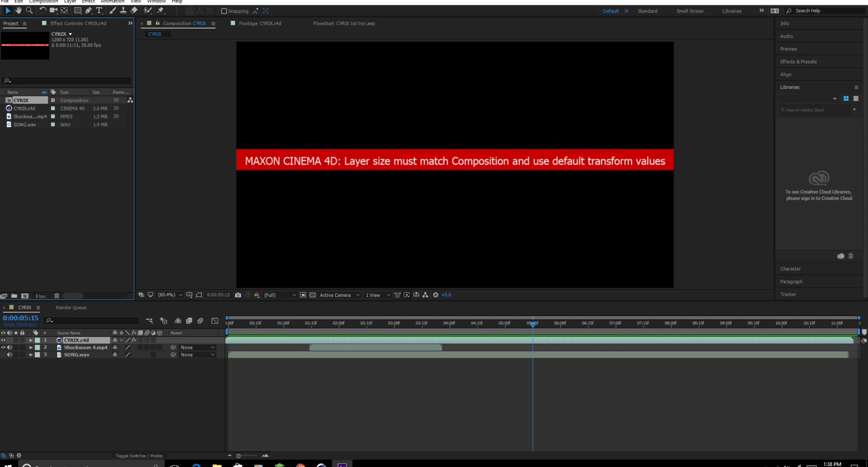Hide the Shockwave 4.mp4 layer video
This screenshot has width=868, height=467.
3,348
